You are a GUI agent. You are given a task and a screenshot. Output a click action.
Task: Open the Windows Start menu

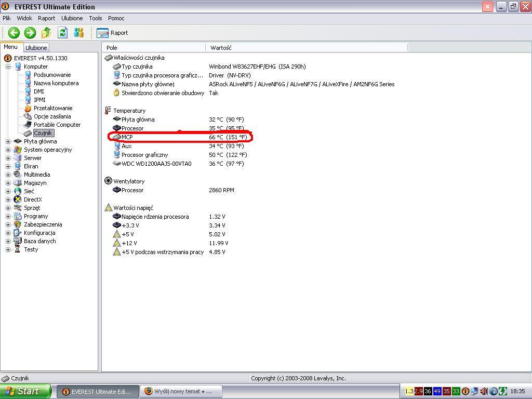pyautogui.click(x=25, y=391)
